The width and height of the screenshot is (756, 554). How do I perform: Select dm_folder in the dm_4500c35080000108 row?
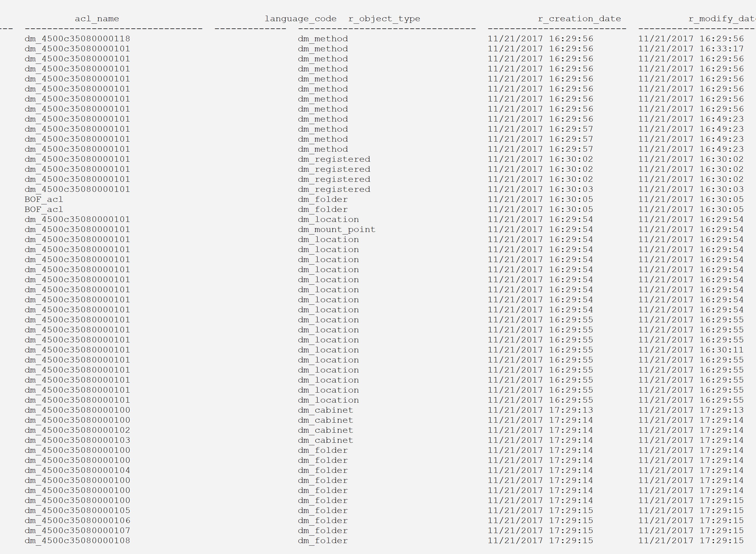pos(323,541)
